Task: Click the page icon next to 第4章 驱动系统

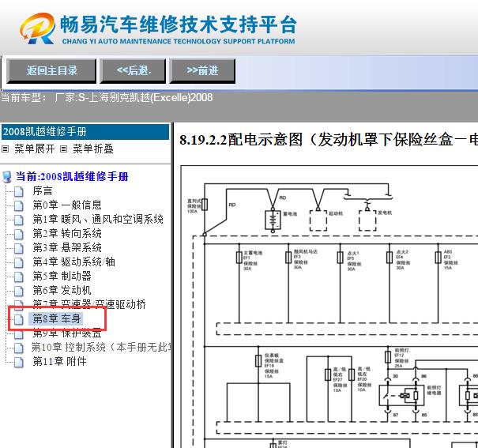Action: (19, 262)
